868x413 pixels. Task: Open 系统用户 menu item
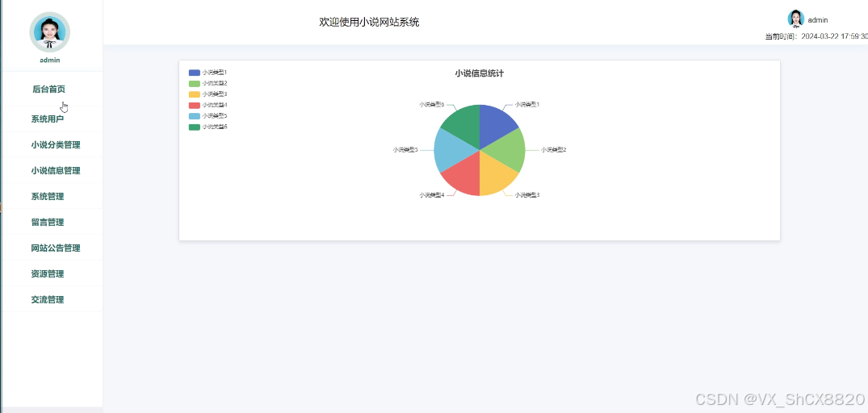click(47, 119)
